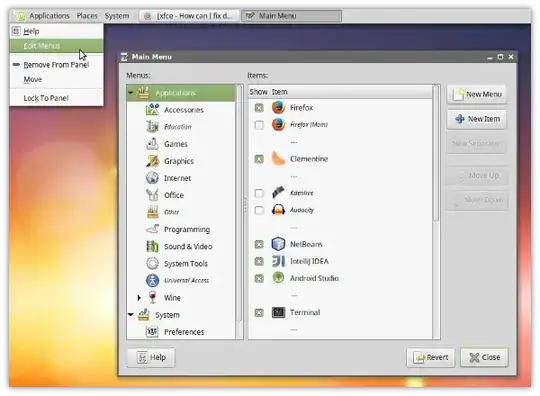Choose Remove From Panel in context menu
The height and width of the screenshot is (396, 540).
[56, 65]
